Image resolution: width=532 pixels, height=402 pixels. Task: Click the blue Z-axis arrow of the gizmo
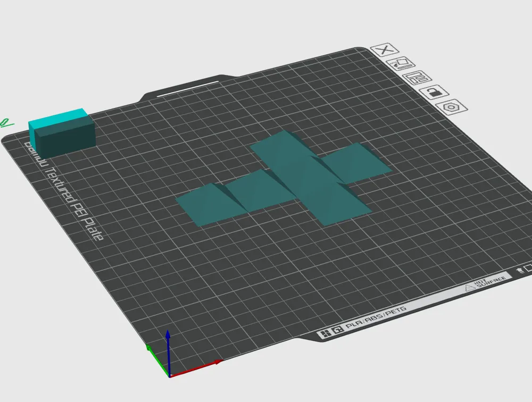tap(169, 339)
